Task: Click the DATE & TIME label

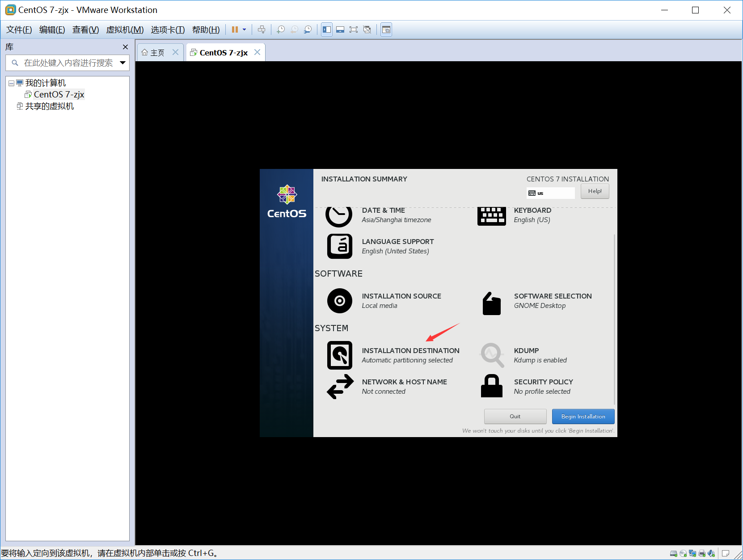Action: pos(384,211)
